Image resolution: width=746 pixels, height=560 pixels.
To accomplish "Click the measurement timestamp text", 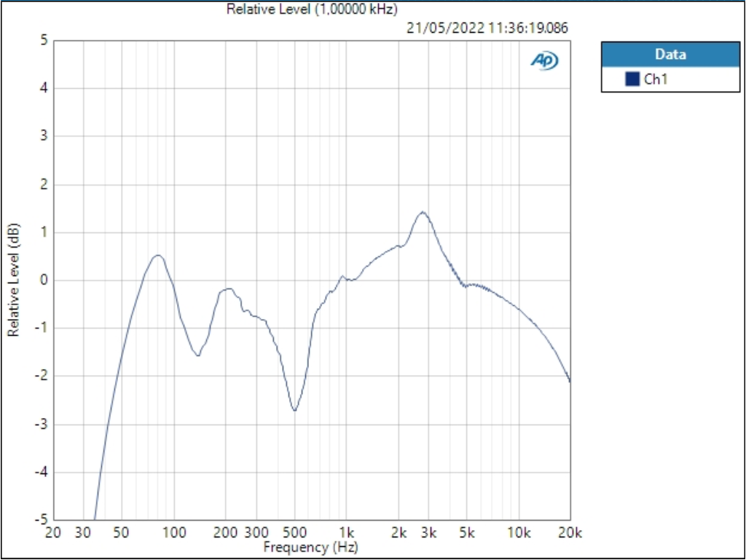I will 487,30.
